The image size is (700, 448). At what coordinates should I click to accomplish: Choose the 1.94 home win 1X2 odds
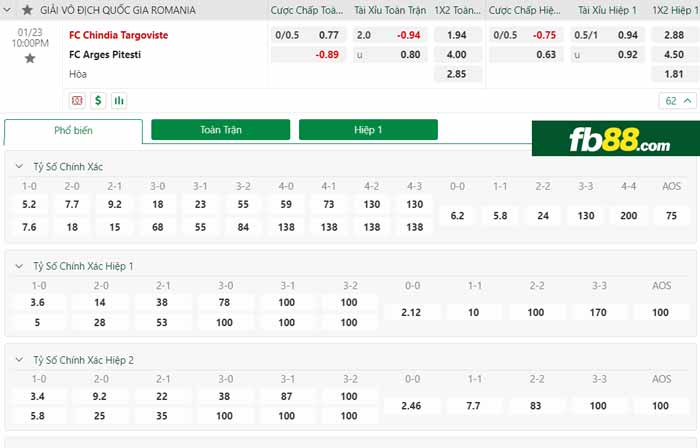(456, 34)
